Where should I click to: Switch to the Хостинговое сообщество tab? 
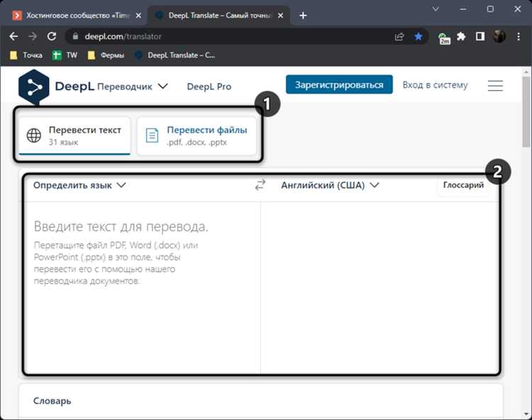coord(77,16)
